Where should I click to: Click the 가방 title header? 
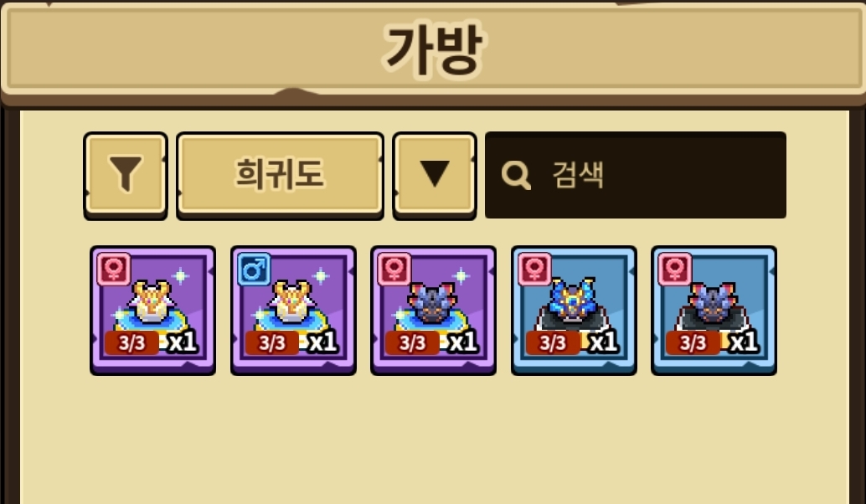(x=433, y=49)
